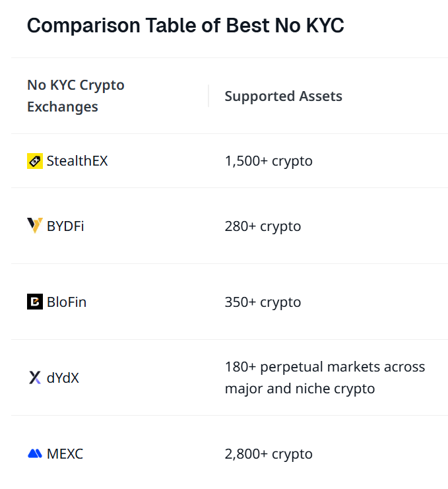The width and height of the screenshot is (448, 489).
Task: Open the MEXC exchange name link
Action: coord(65,454)
